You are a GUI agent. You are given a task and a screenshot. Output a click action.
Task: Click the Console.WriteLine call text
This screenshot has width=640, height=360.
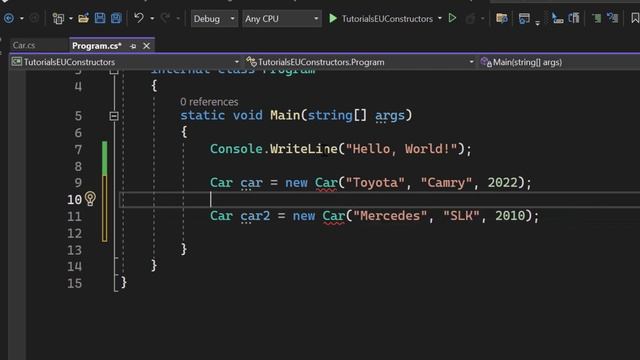pyautogui.click(x=274, y=149)
